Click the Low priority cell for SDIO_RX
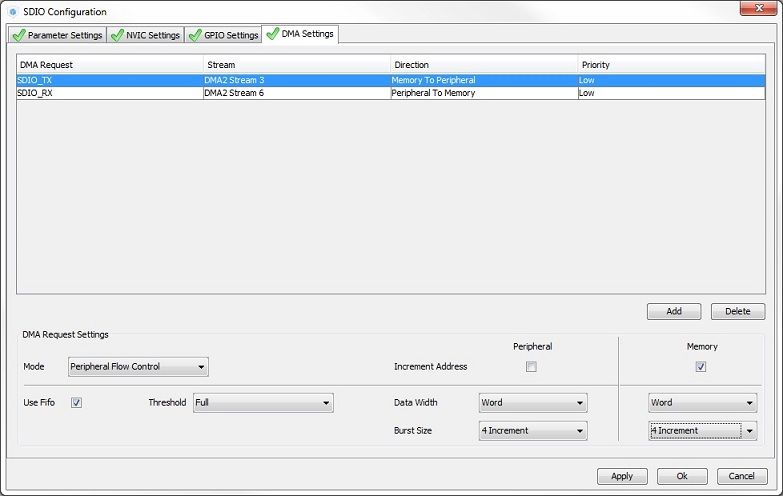 tap(671, 93)
